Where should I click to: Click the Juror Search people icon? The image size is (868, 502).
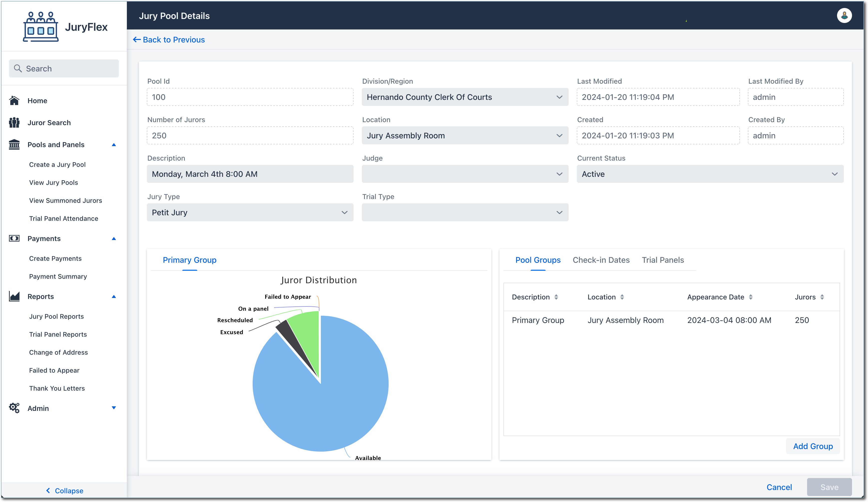tap(14, 123)
